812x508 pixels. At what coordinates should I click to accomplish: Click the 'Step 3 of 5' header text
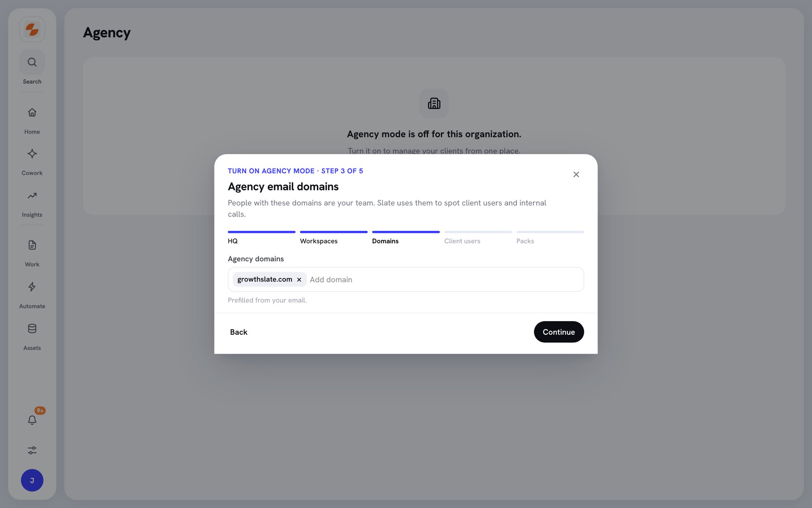342,171
